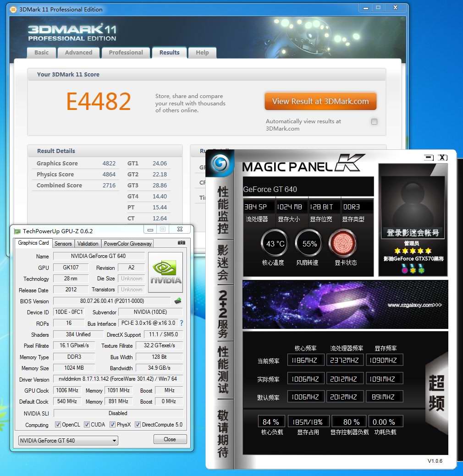Click View Result at 3DMark.com button

320,102
